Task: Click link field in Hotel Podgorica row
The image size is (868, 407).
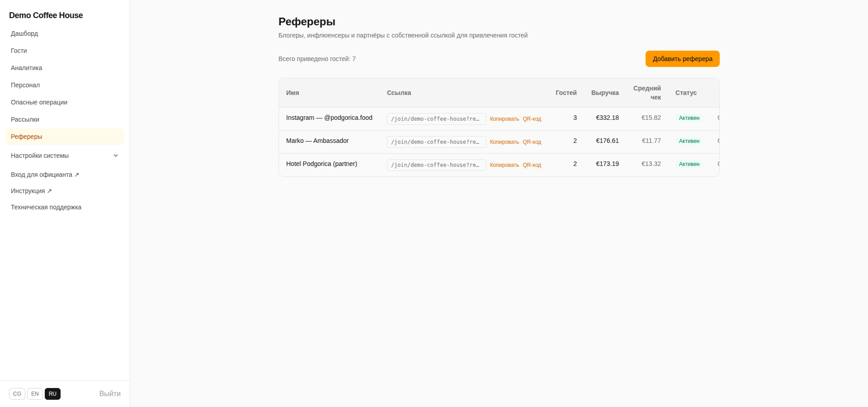Action: coord(437,165)
